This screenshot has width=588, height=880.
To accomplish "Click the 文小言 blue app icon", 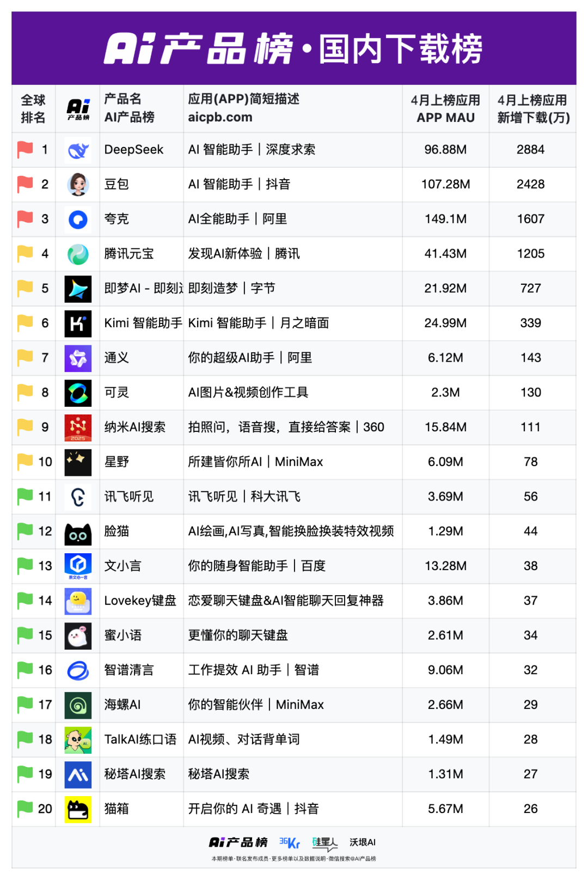I will [78, 566].
